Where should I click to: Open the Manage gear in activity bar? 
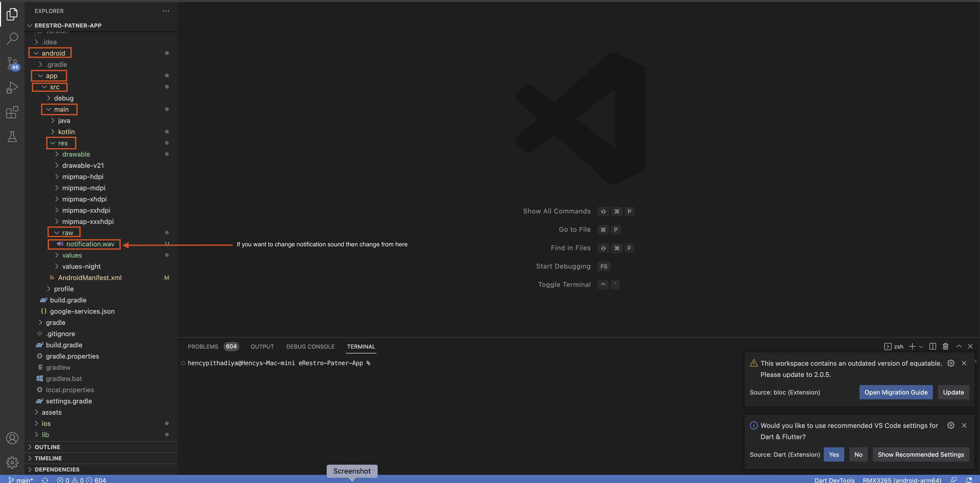12,462
